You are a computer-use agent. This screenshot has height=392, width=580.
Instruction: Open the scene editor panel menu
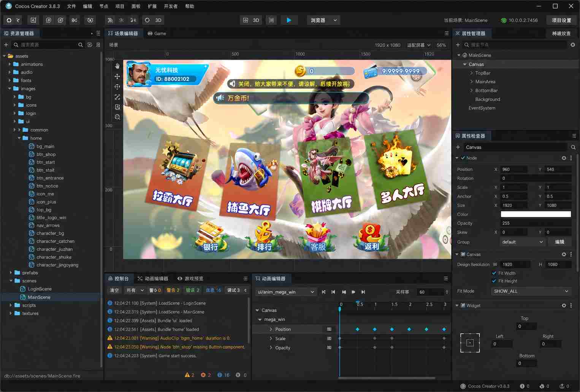[x=446, y=33]
